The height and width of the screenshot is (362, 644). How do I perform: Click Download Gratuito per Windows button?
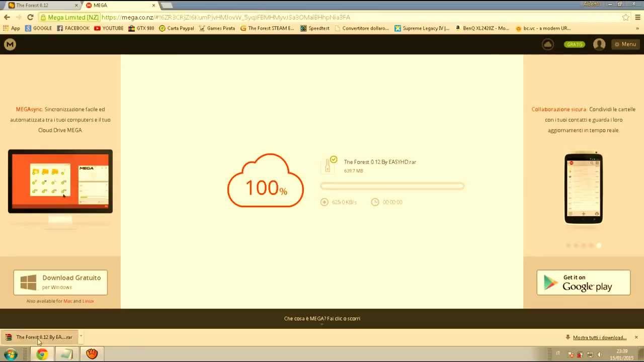pyautogui.click(x=60, y=282)
